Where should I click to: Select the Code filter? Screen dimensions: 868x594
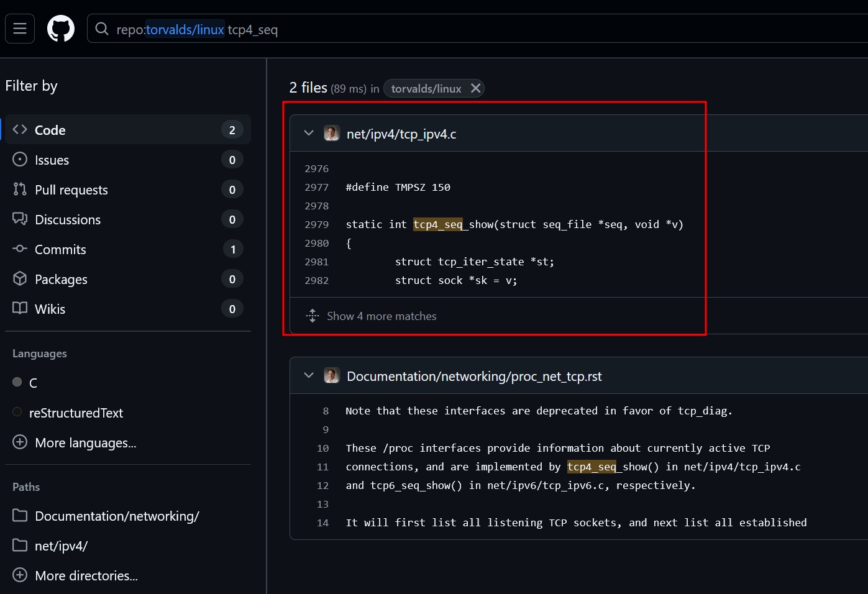tap(128, 129)
